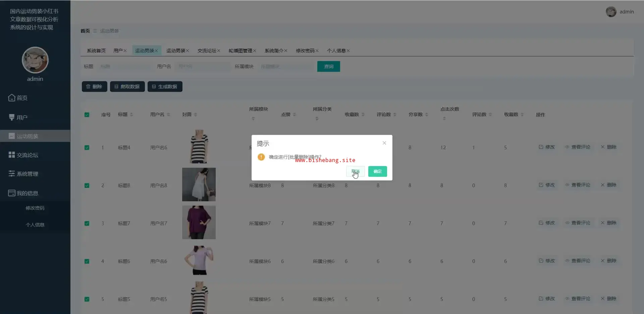Toggle select-all checkbox in table header

click(x=87, y=115)
